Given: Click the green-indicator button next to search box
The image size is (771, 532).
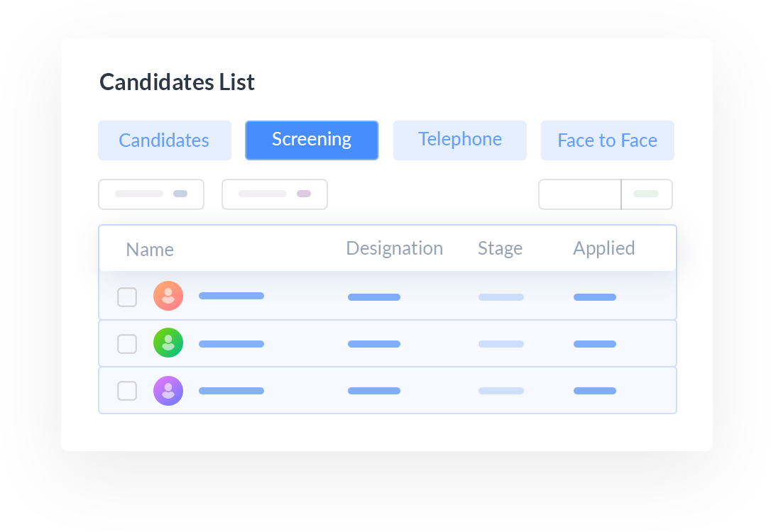Looking at the screenshot, I should click(647, 194).
